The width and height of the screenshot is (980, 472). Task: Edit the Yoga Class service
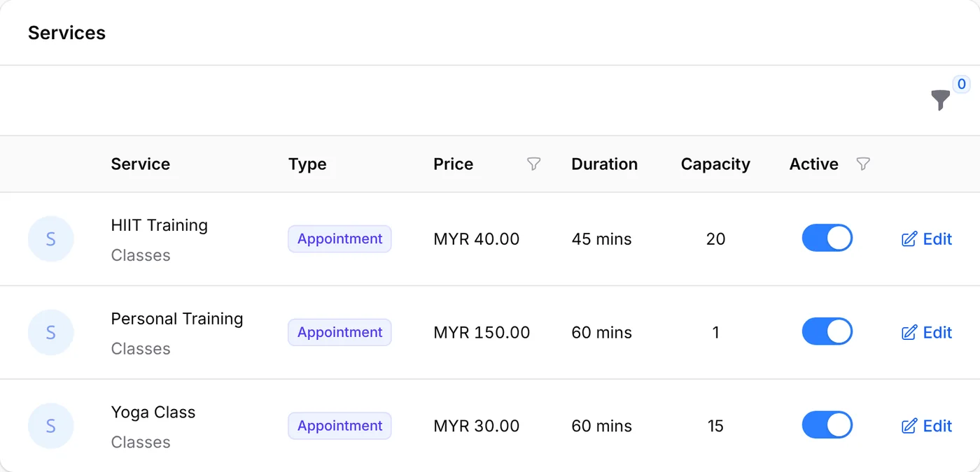point(927,426)
